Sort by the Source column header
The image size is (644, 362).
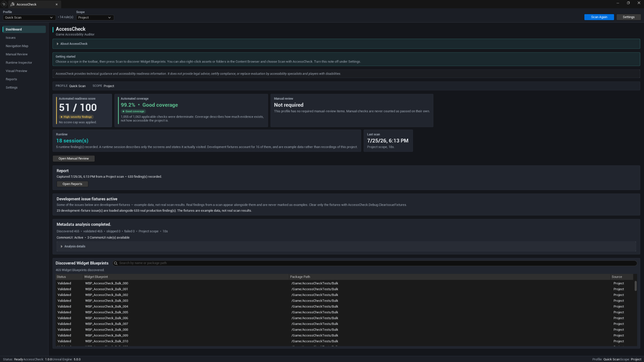click(x=621, y=277)
